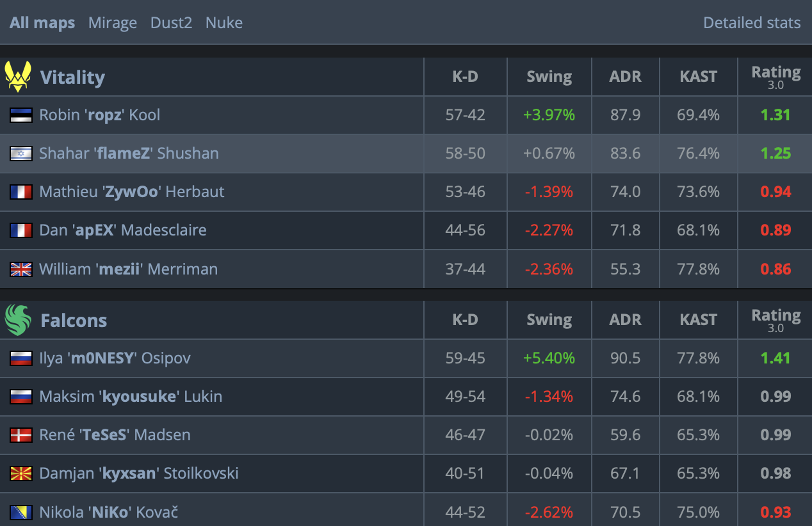The image size is (812, 526).
Task: Open the Detailed stats link
Action: click(x=752, y=23)
